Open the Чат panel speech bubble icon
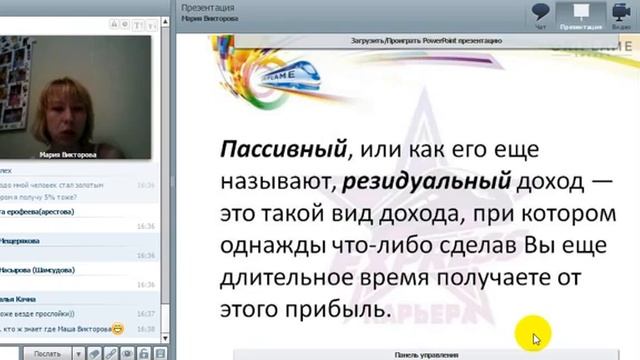 pyautogui.click(x=540, y=12)
